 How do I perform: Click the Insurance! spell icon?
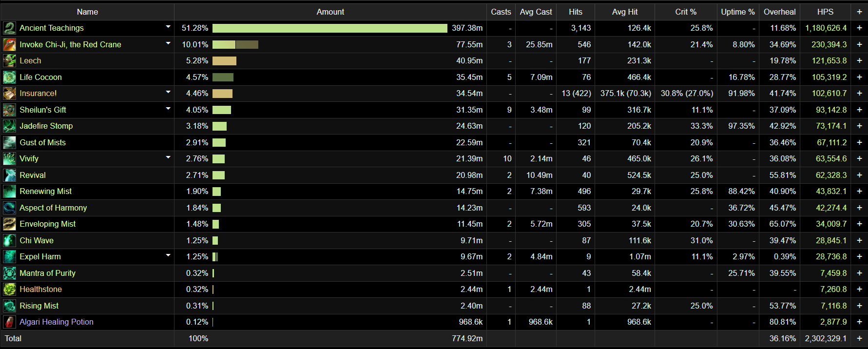9,94
